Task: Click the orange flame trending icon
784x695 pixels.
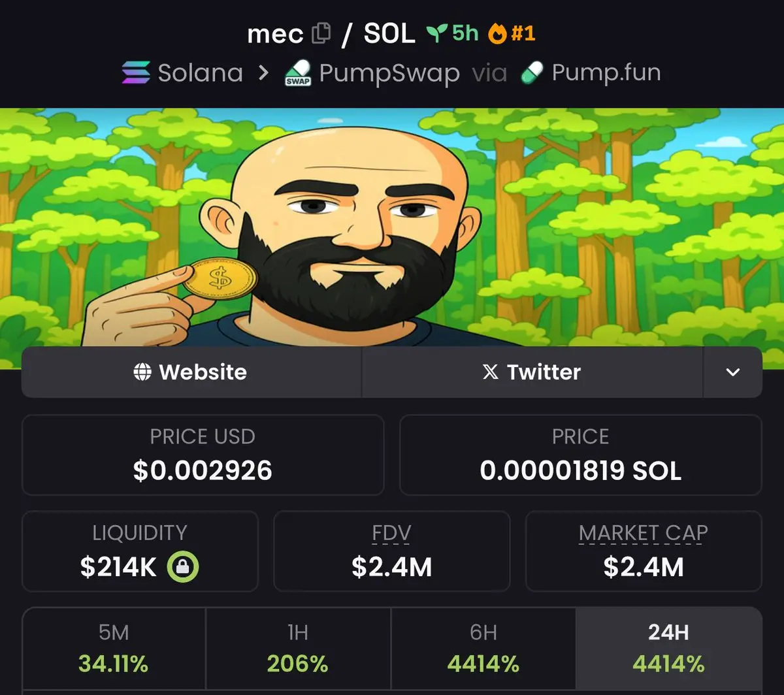Action: 498,33
